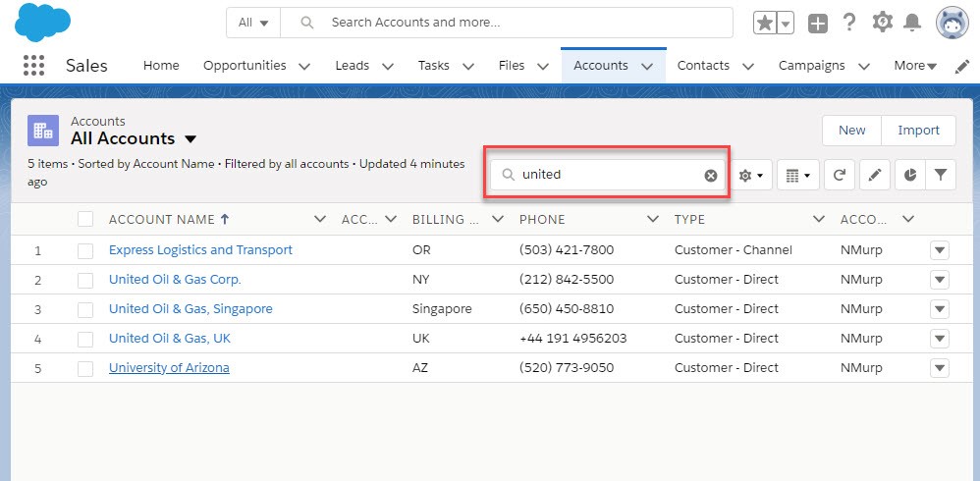980x481 pixels.
Task: Open United Oil & Gas, Singapore link
Action: pos(191,308)
